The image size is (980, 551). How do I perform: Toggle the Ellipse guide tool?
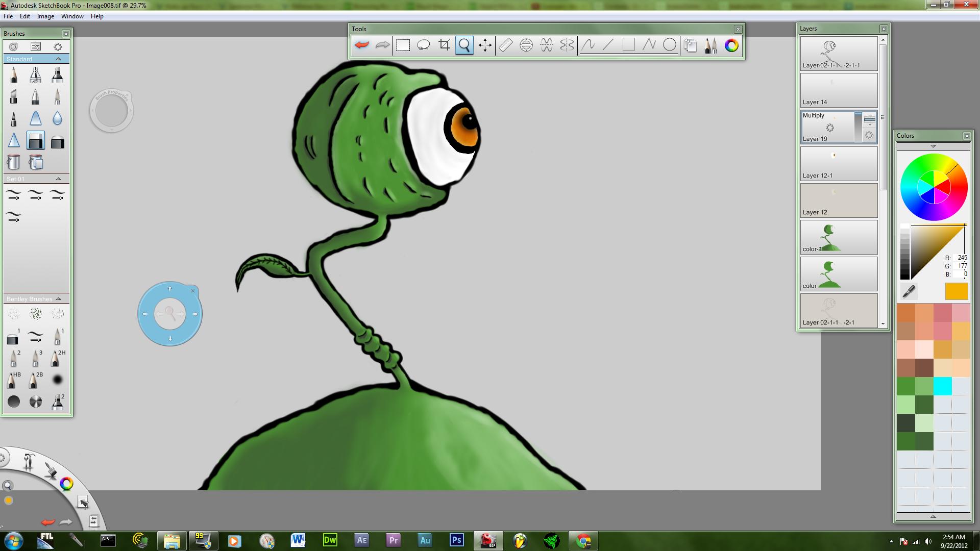point(526,45)
